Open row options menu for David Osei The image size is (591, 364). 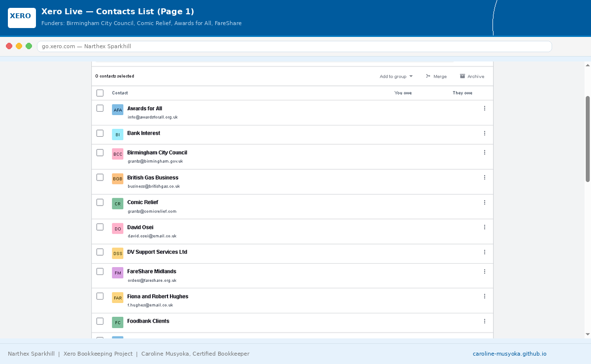coord(485,227)
